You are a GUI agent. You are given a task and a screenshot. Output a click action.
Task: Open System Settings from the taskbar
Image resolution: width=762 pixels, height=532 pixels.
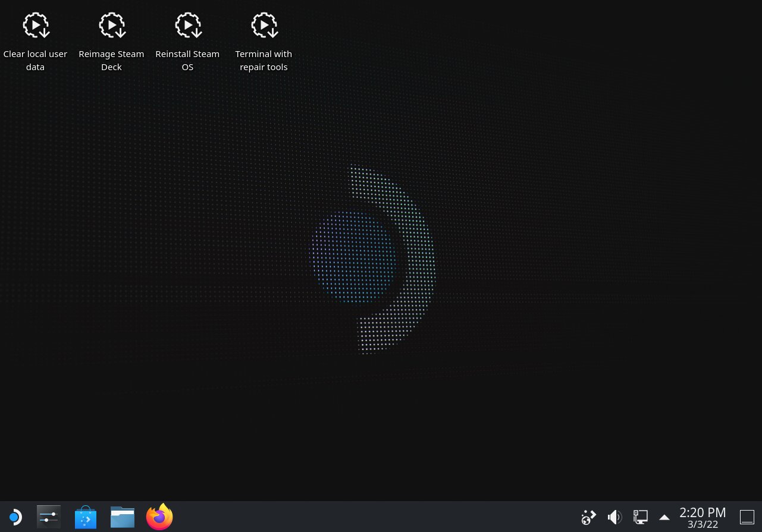pos(49,517)
